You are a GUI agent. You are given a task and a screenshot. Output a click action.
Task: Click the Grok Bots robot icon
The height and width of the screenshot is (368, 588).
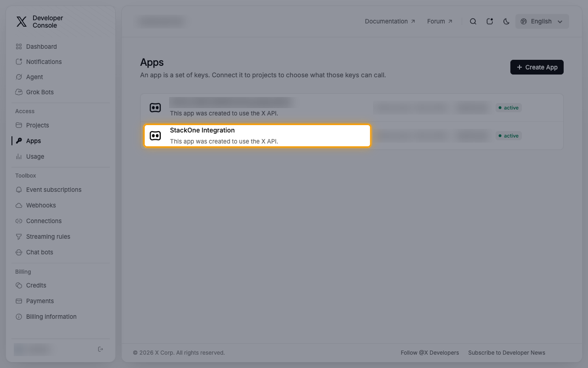[19, 92]
